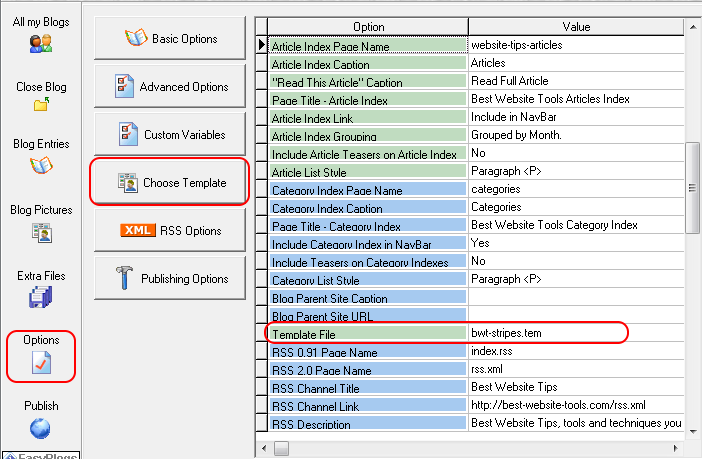Click the Close Blog folder icon
Screen dimensions: 702x459
[x=41, y=104]
